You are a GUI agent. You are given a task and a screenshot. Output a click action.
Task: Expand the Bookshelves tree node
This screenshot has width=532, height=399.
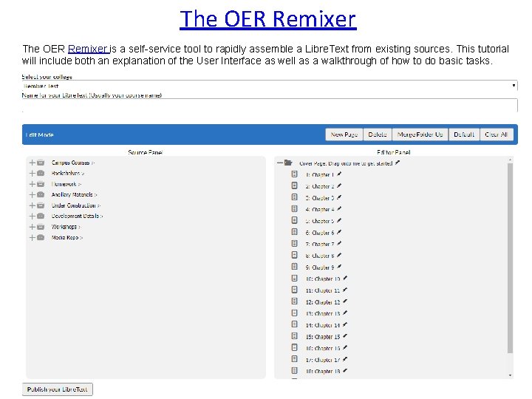tap(33, 174)
